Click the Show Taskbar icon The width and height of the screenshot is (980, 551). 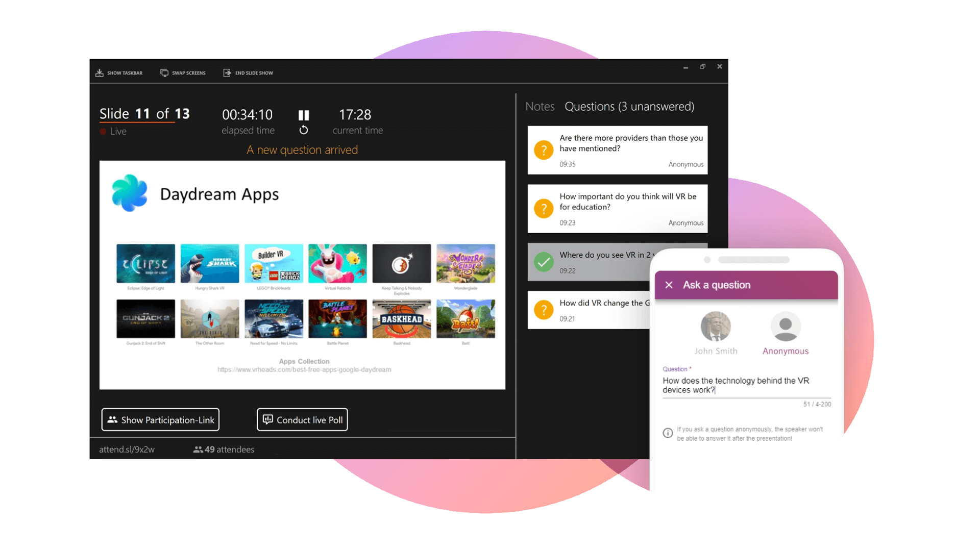point(99,72)
